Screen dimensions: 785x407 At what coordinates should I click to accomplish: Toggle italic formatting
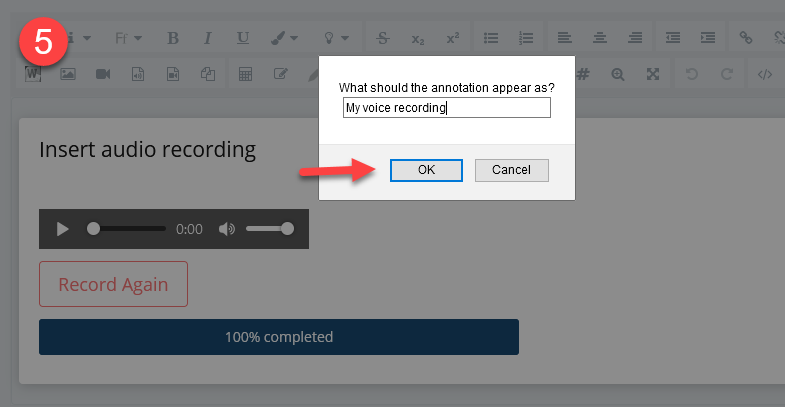(208, 38)
